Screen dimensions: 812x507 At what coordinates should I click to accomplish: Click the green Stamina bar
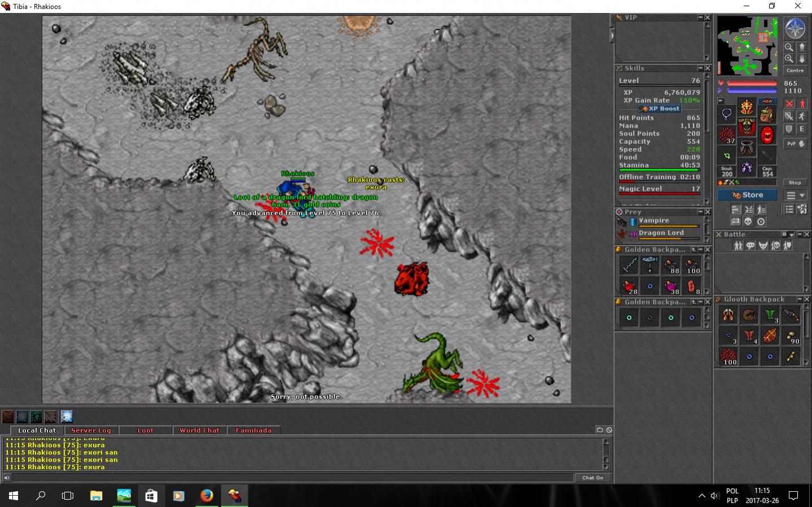659,170
